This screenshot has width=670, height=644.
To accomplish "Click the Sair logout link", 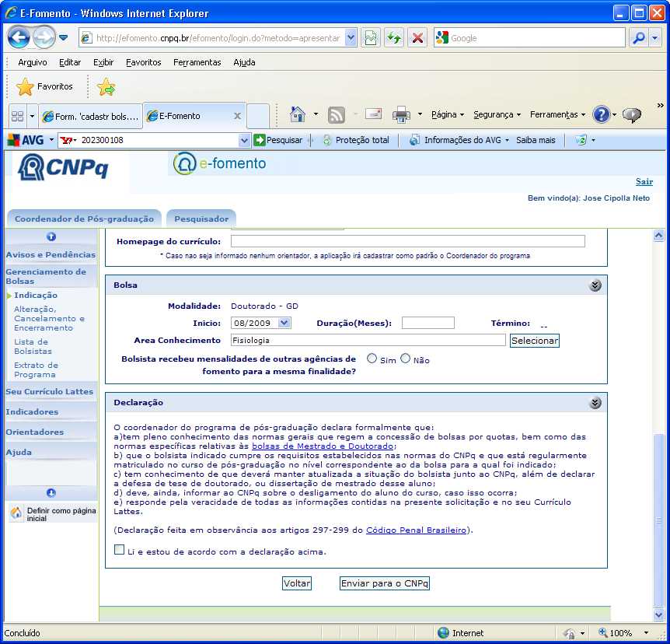I will tap(644, 182).
